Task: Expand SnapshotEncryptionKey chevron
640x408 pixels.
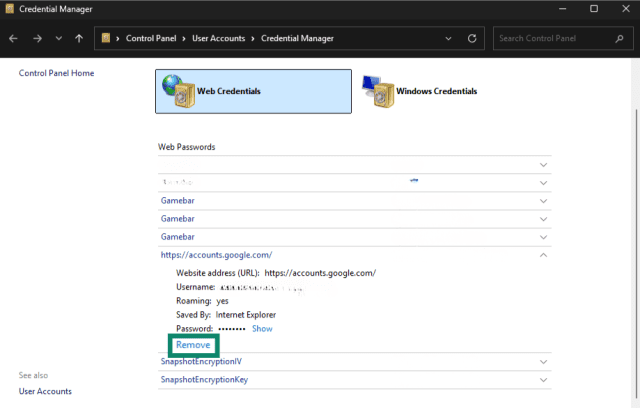Action: tap(543, 380)
